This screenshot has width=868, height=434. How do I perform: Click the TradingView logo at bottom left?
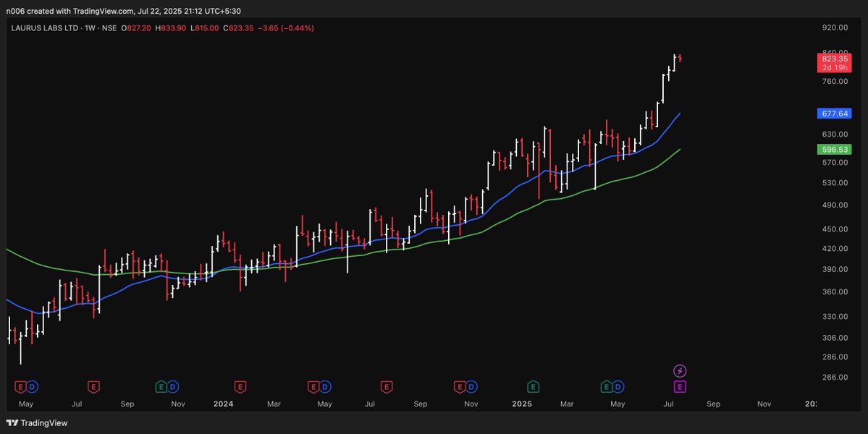[x=36, y=423]
